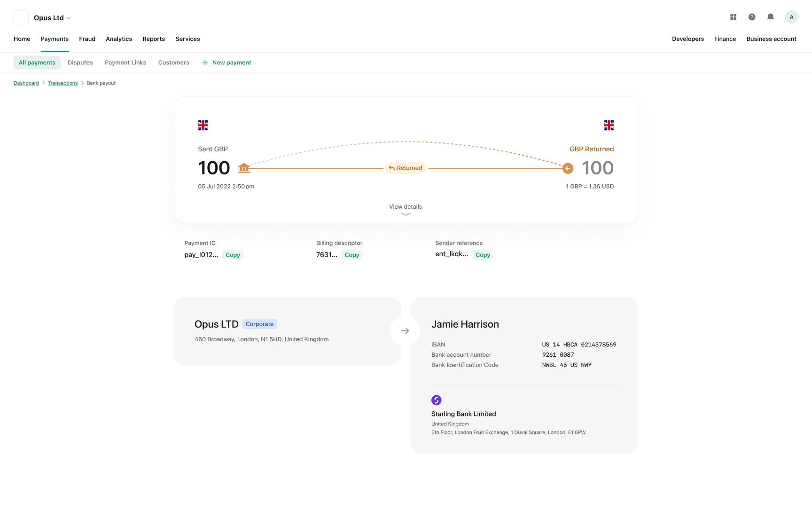Expand View details chevron
The width and height of the screenshot is (812, 525).
point(406,214)
